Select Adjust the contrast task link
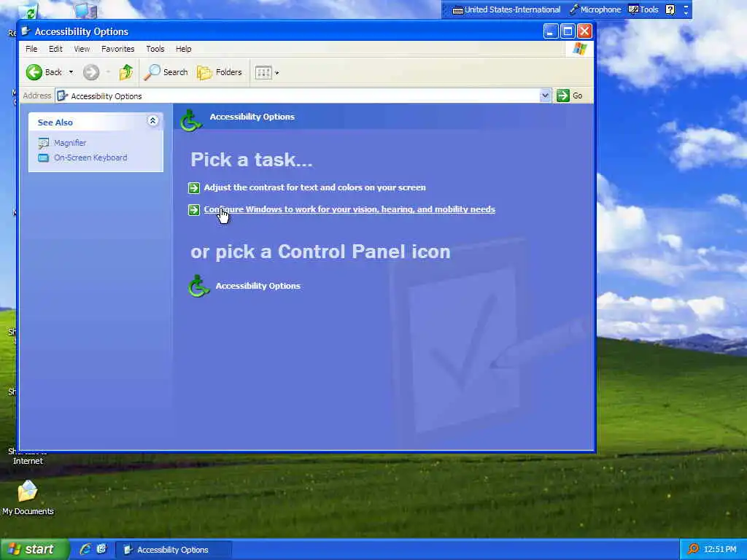This screenshot has height=560, width=747. pyautogui.click(x=315, y=187)
